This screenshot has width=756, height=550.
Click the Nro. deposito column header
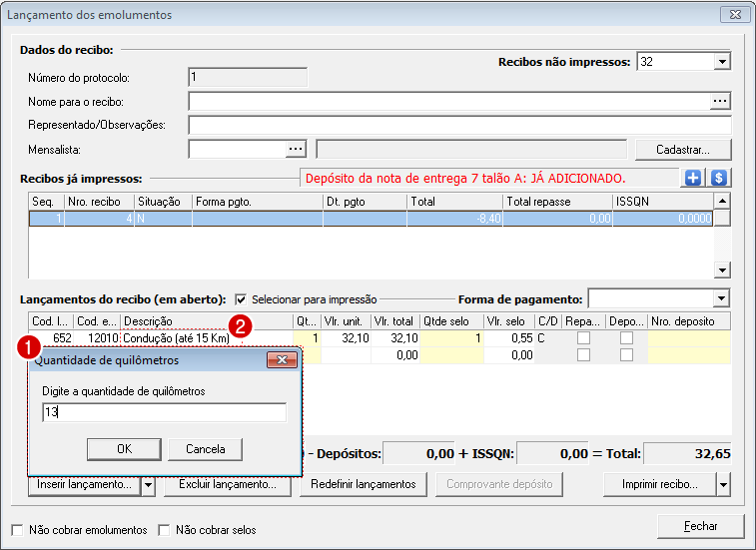pos(689,321)
